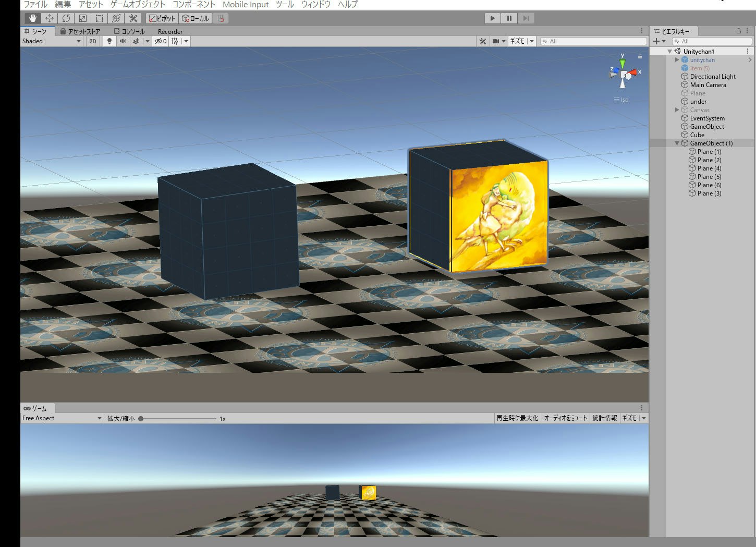The image size is (756, 547).
Task: Expand the unitychan prefab in Hierarchy
Action: click(x=677, y=60)
